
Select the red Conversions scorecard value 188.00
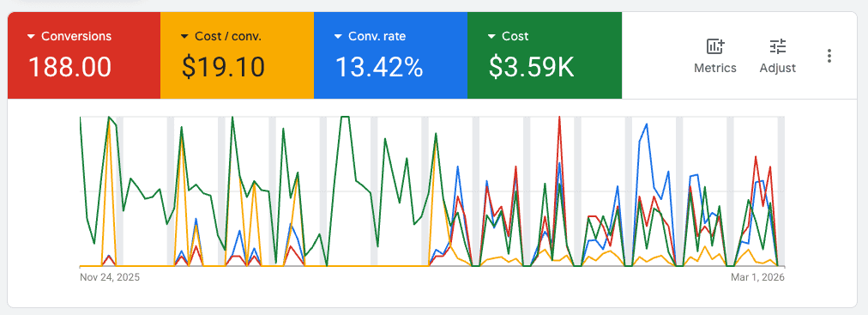69,67
